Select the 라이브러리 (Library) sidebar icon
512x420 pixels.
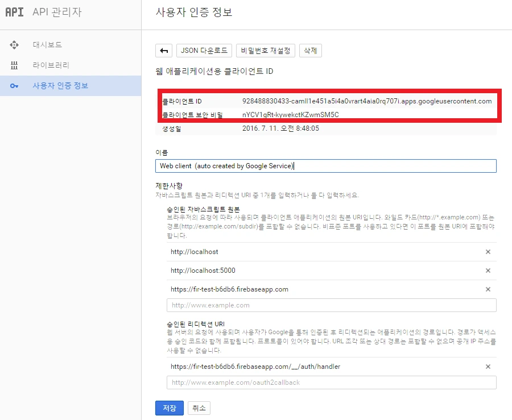(14, 65)
